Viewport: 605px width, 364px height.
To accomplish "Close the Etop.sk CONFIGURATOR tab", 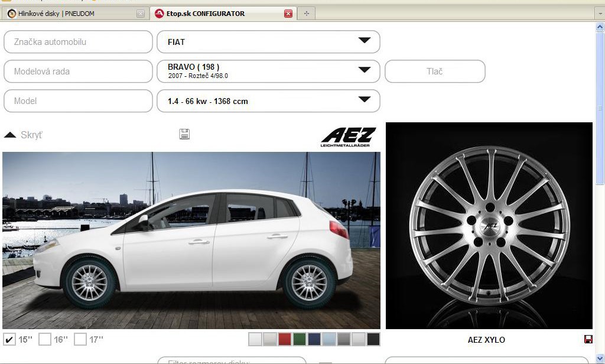I will tap(288, 14).
